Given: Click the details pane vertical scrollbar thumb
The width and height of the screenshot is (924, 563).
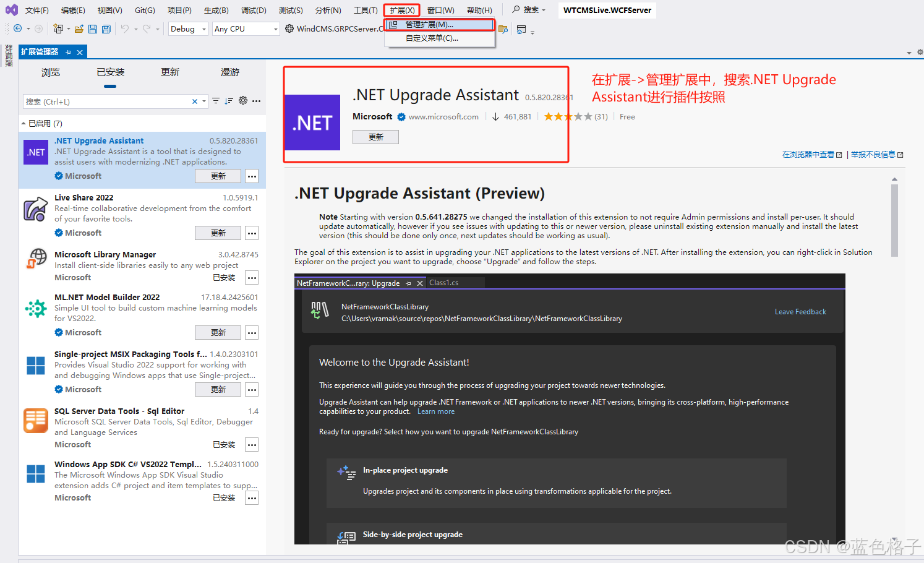Looking at the screenshot, I should [x=894, y=220].
